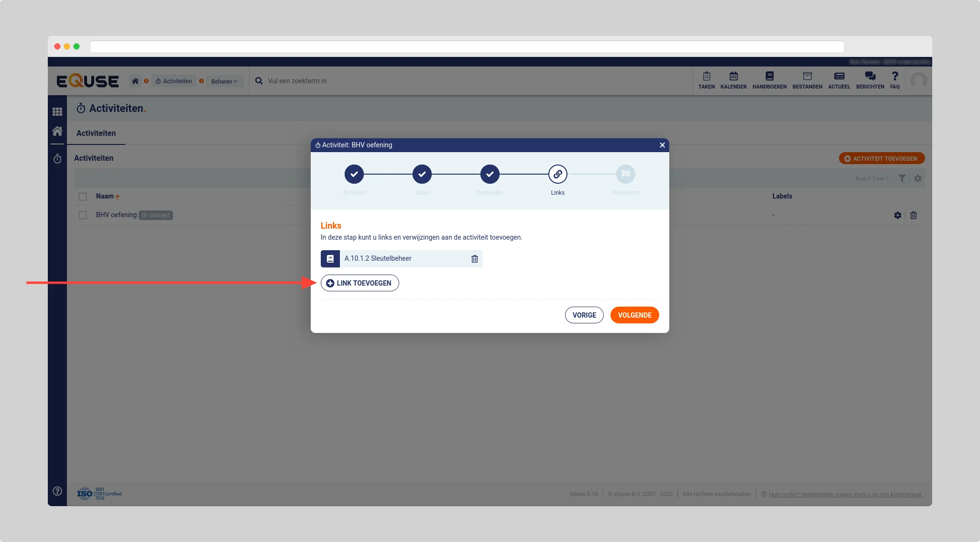Click the filter funnel icon
The image size is (980, 542).
pyautogui.click(x=902, y=178)
